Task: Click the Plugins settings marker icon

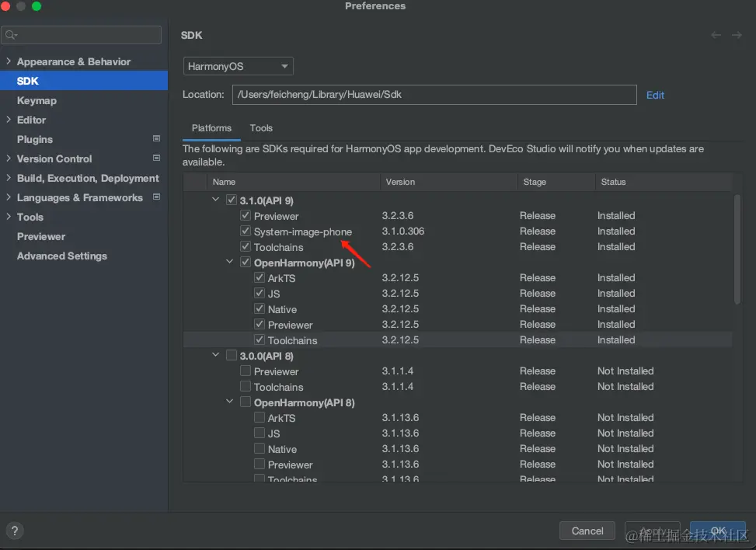Action: [156, 139]
